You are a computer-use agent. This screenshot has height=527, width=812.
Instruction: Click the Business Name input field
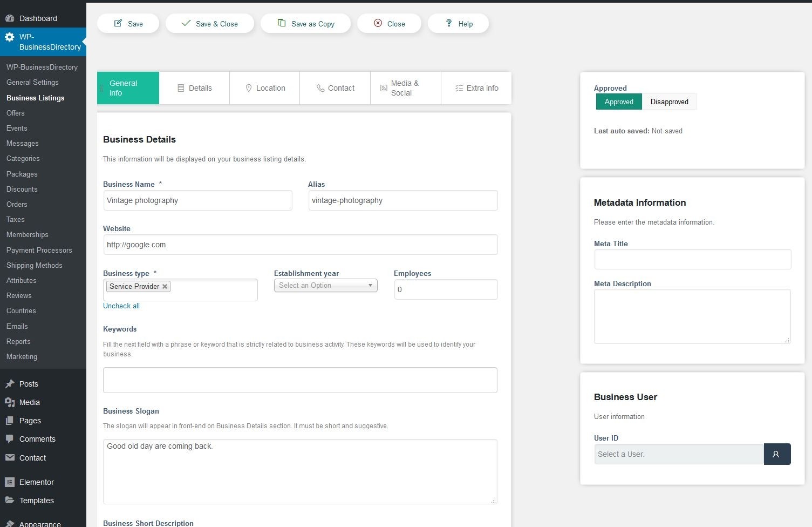pos(197,200)
